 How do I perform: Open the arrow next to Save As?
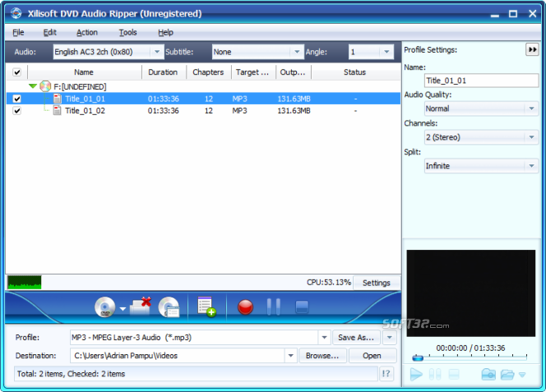pos(389,337)
